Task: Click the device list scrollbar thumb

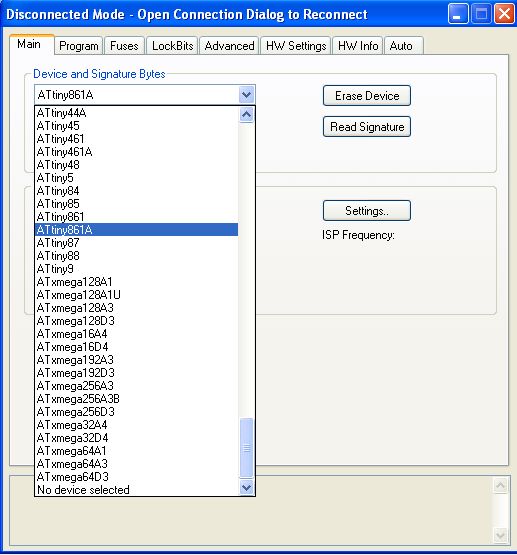Action: (246, 447)
